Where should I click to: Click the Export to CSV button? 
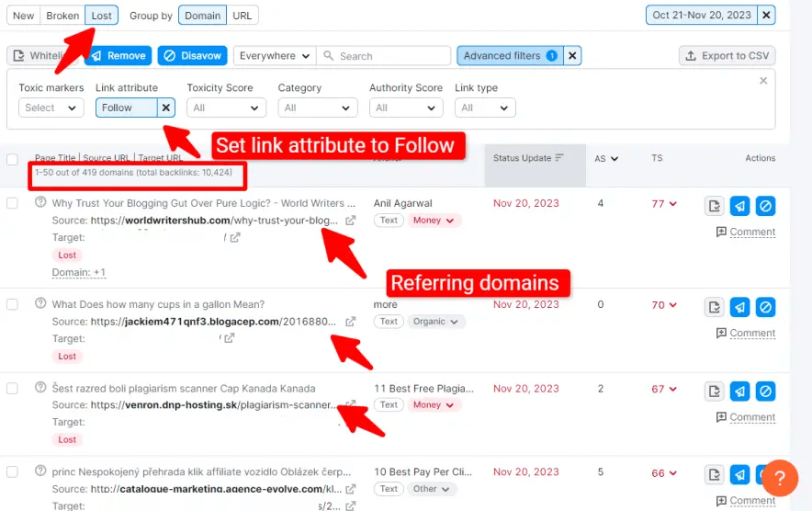[727, 56]
